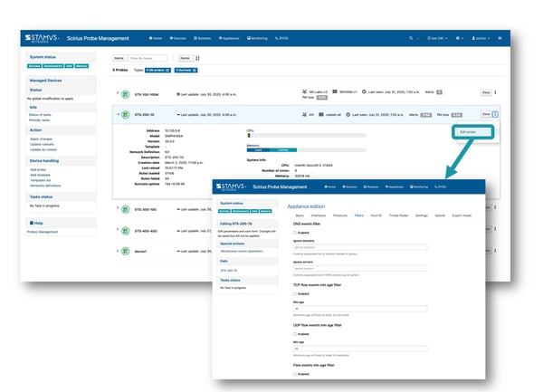Collapse the STS-200-10 probe row
This screenshot has width=543, height=392.
tap(118, 114)
